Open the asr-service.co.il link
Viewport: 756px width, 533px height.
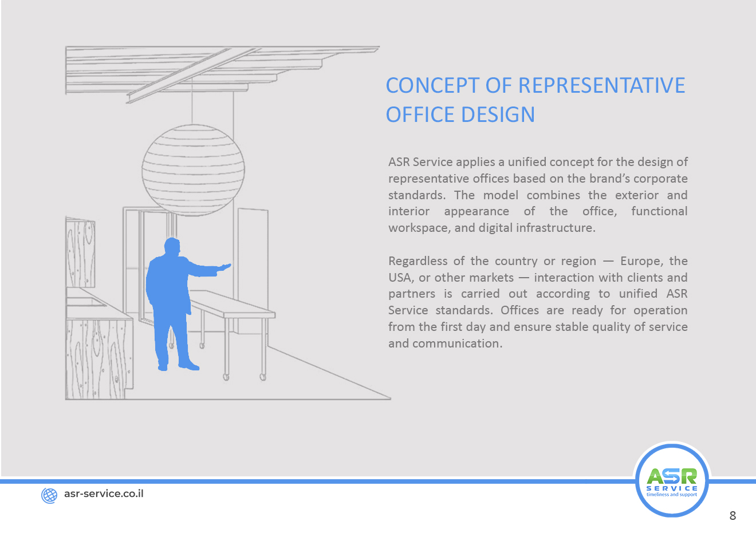tap(104, 493)
